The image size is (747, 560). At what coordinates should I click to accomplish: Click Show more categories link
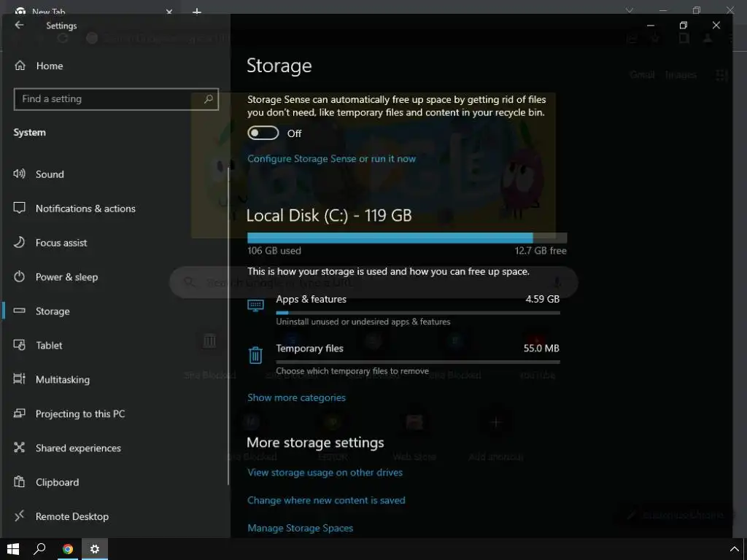point(296,397)
